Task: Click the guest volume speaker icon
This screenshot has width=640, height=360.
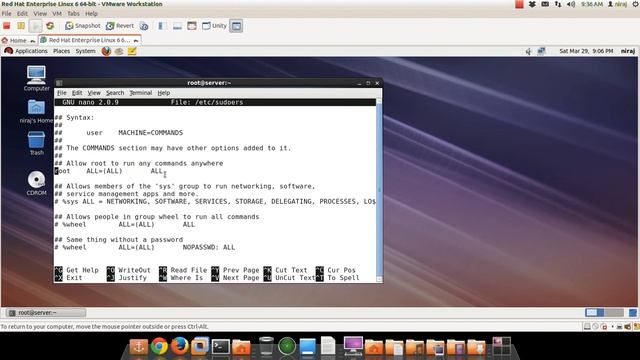Action: coord(529,51)
